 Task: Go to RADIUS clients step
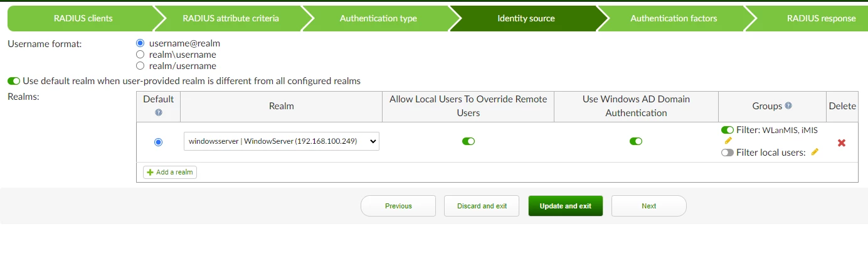(x=83, y=18)
